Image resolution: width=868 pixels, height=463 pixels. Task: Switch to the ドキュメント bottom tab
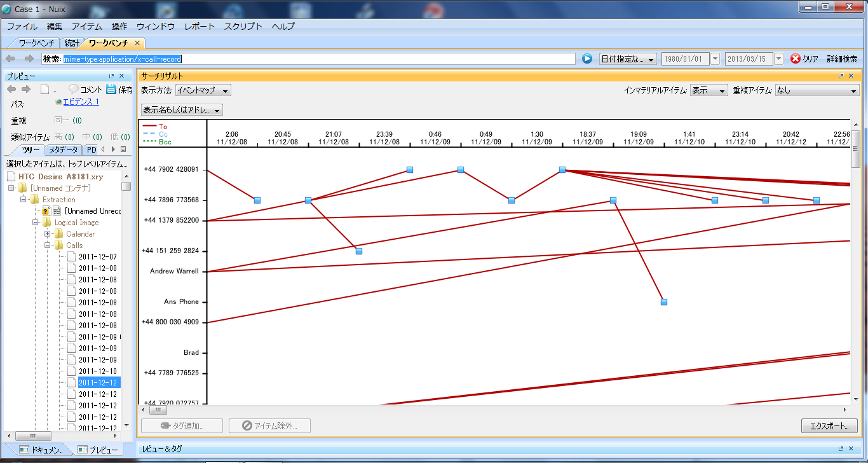(41, 450)
